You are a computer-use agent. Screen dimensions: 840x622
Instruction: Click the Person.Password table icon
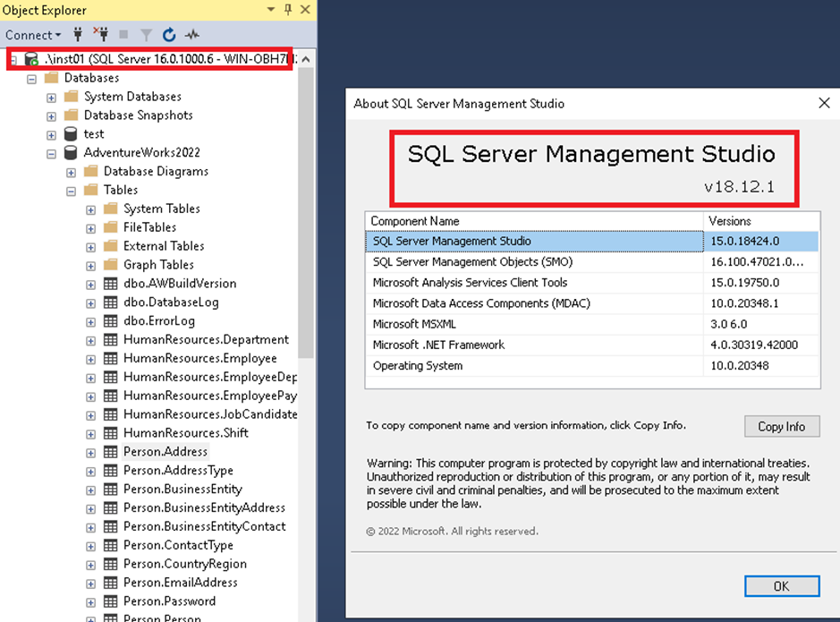(110, 601)
